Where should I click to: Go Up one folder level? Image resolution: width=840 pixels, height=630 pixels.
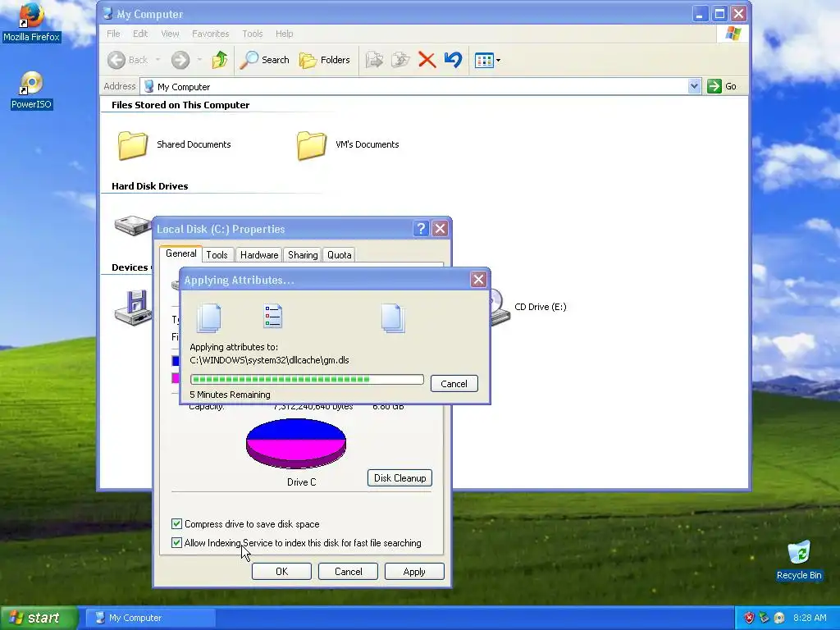[x=220, y=60]
